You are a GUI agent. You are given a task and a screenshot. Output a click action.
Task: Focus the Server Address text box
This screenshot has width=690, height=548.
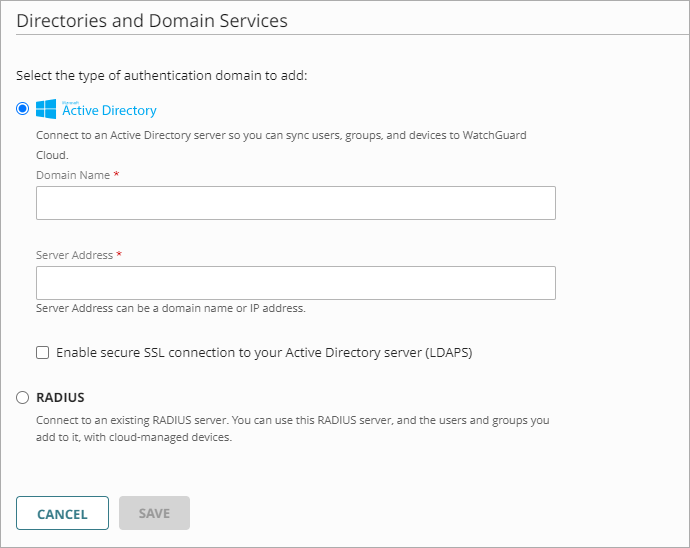295,283
